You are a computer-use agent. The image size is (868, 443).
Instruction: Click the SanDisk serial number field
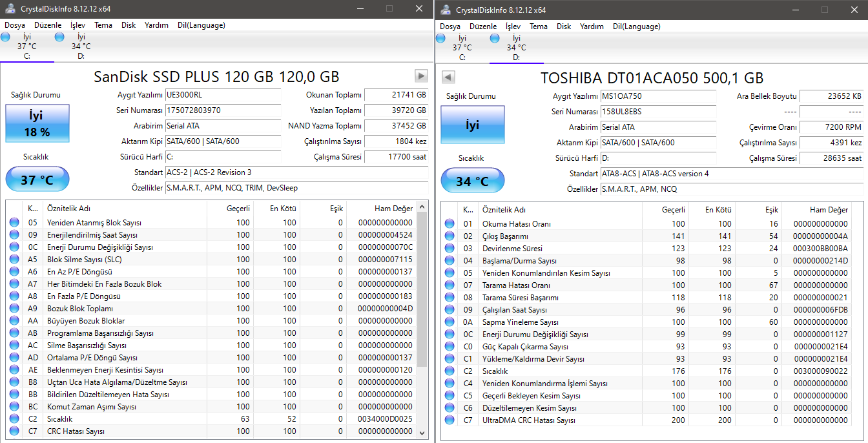pyautogui.click(x=223, y=110)
